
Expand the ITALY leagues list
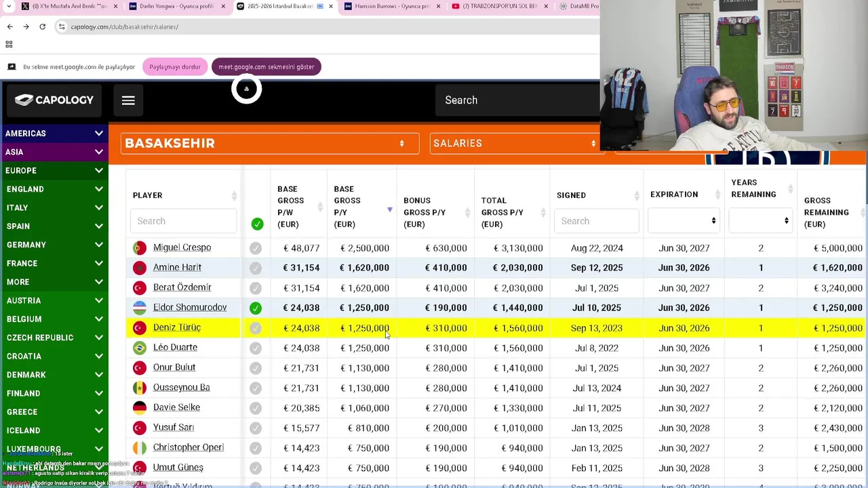54,207
